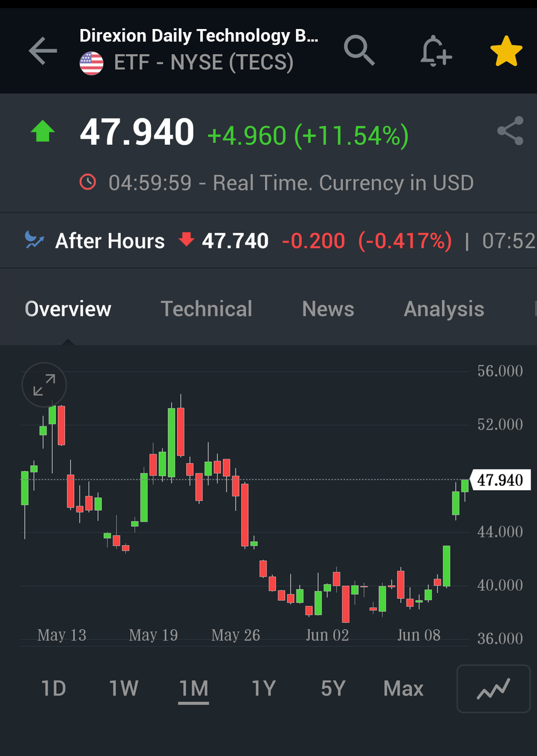
Task: Tap the 47.940 price tag on chart
Action: [500, 480]
